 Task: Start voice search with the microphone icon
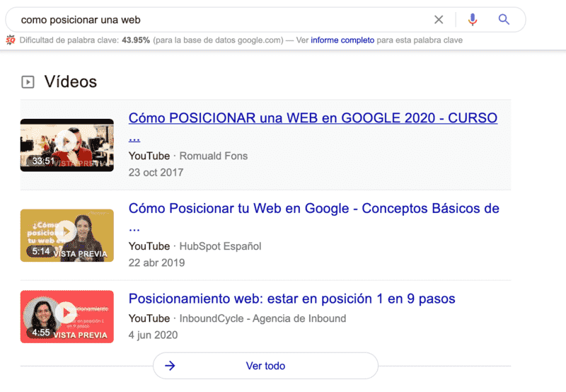472,20
